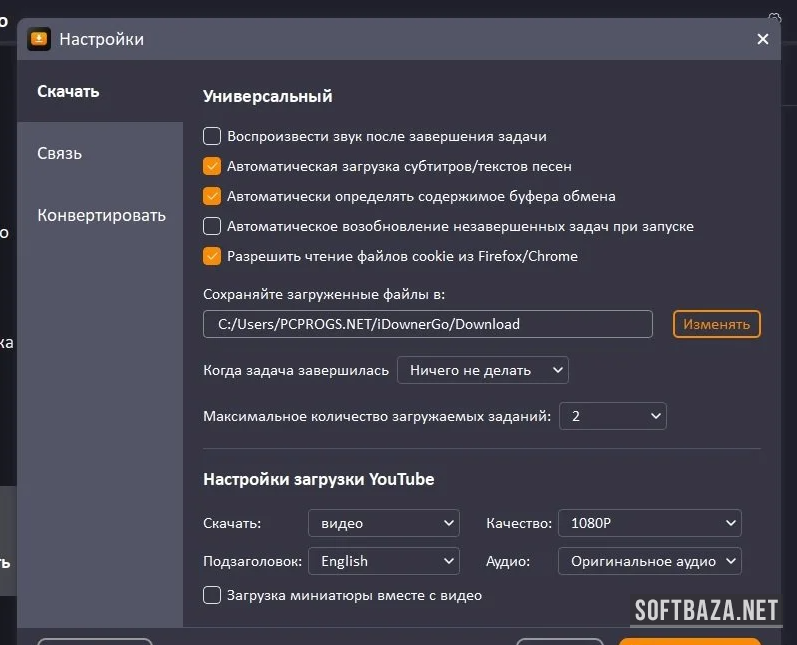Enable sound playback after task completion
Image resolution: width=797 pixels, height=645 pixels.
tap(212, 136)
